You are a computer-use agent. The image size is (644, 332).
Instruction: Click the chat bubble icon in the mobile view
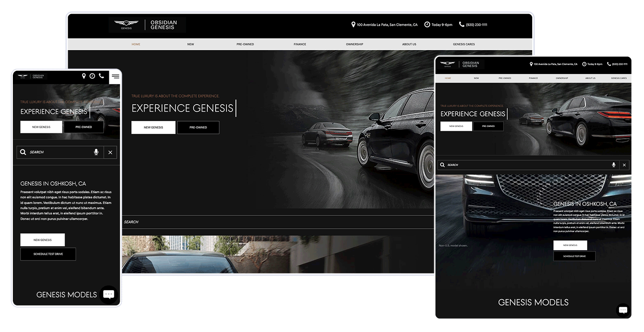(108, 294)
